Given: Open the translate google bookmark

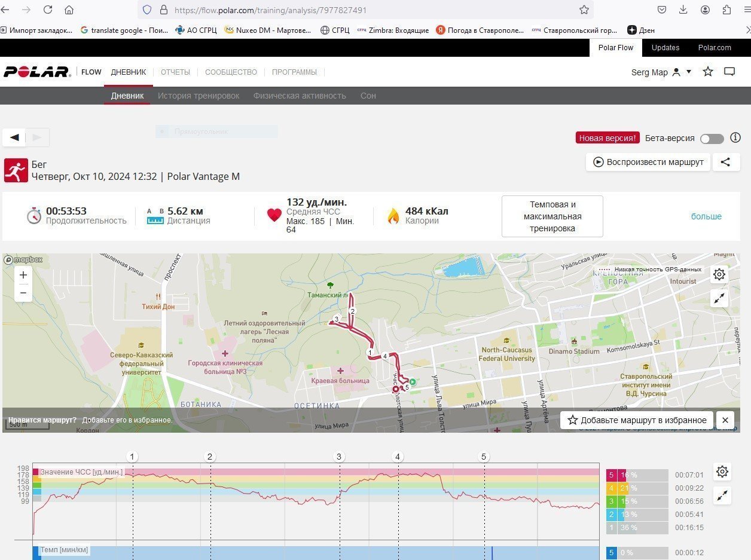Looking at the screenshot, I should (x=123, y=30).
